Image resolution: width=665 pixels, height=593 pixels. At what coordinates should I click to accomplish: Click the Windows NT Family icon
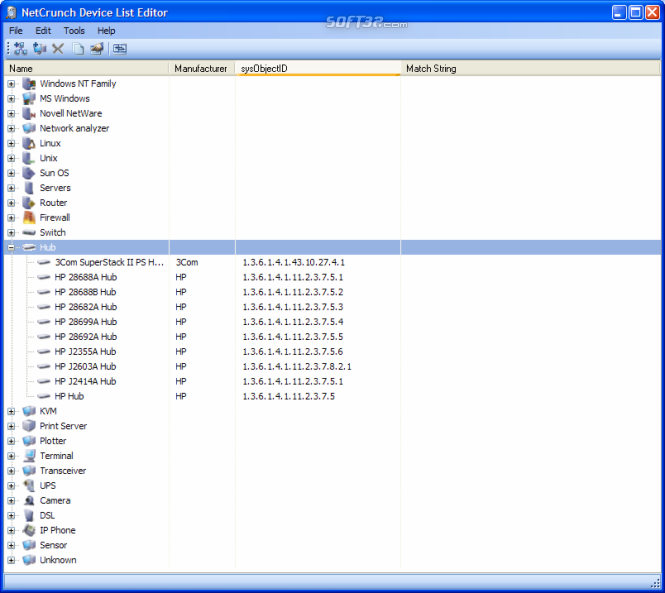pos(29,84)
